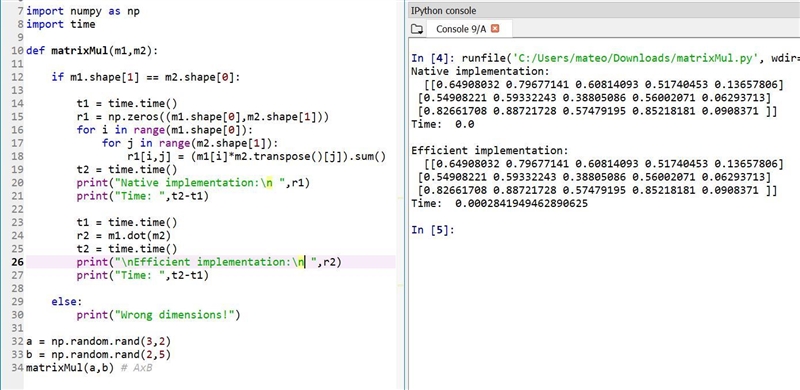Screen dimensions: 800x390
Task: Click line number 26 in the gutter
Action: 17,262
